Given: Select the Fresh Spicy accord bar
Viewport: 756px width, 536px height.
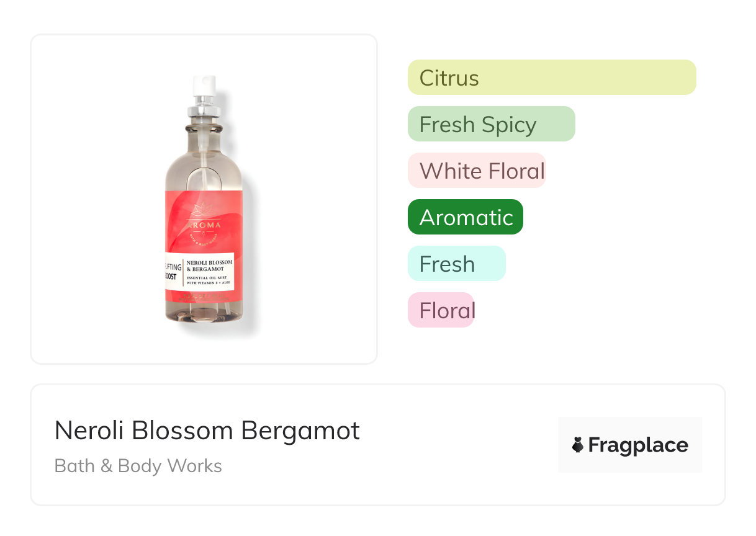Looking at the screenshot, I should pos(491,124).
